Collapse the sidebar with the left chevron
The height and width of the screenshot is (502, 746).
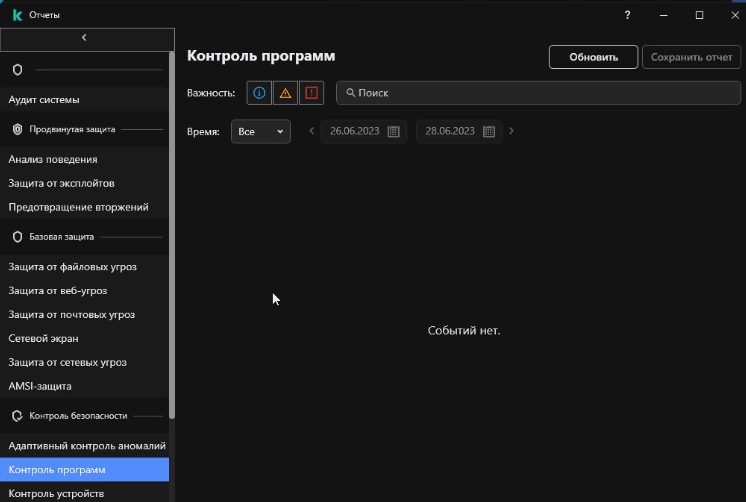click(84, 37)
